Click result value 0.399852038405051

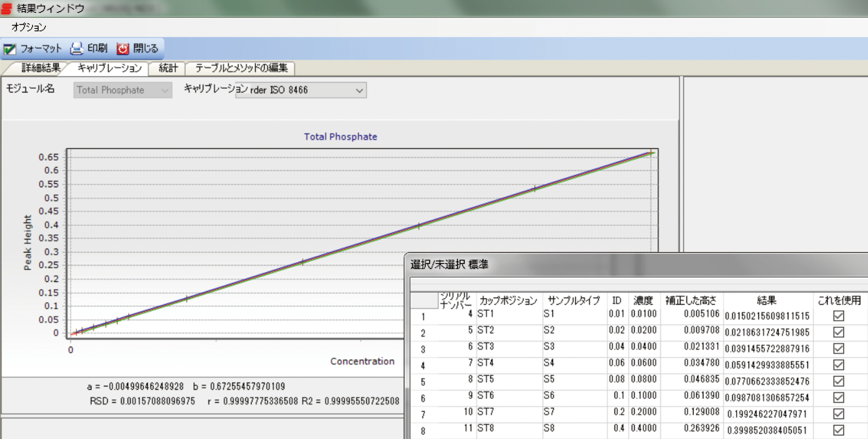coord(767,430)
